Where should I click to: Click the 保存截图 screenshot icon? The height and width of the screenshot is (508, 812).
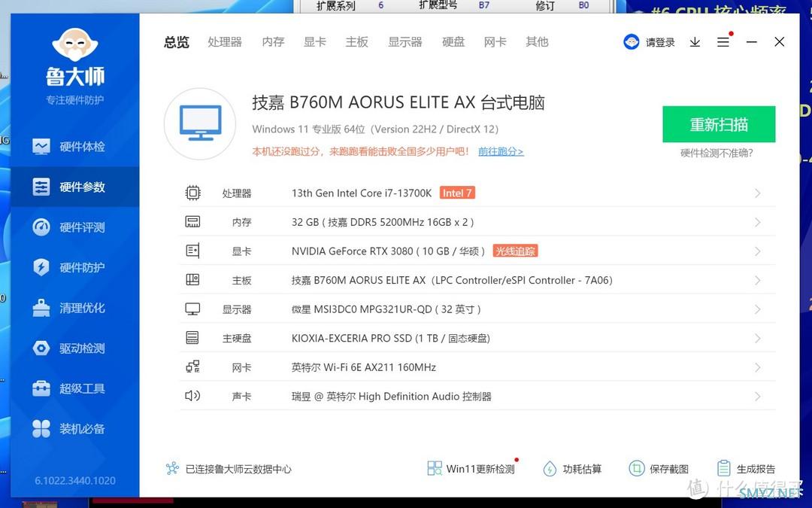(637, 469)
